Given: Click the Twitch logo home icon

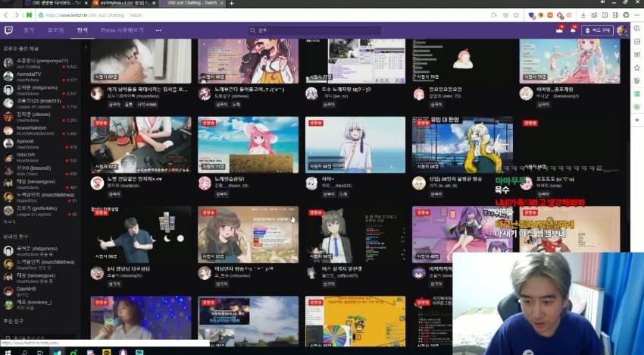Looking at the screenshot, I should 8,30.
